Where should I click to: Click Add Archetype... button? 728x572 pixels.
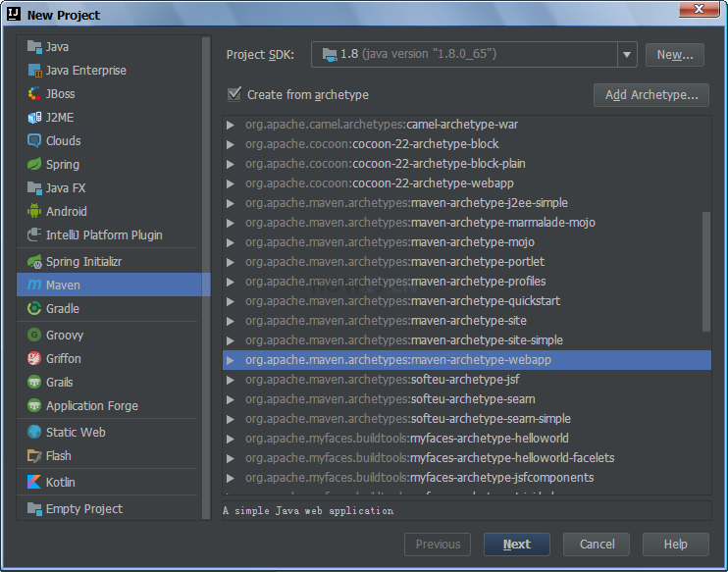(650, 95)
